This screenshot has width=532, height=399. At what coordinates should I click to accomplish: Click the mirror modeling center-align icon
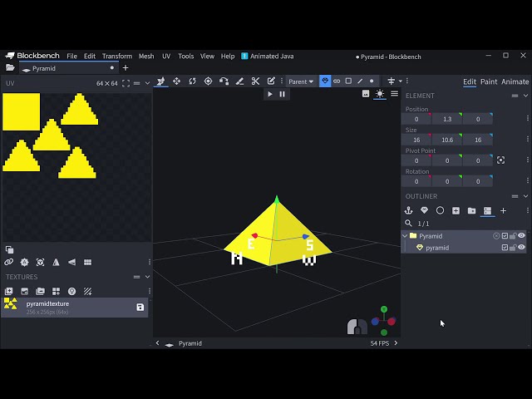(392, 81)
